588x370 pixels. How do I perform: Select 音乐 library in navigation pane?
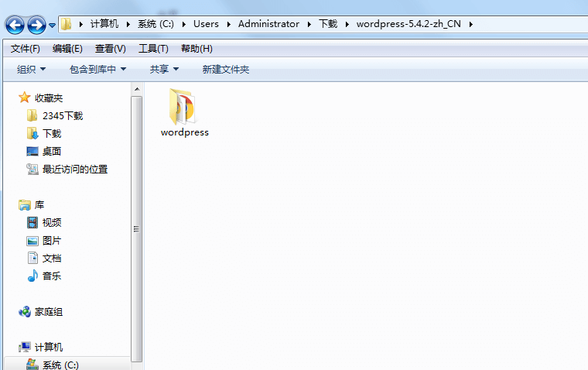pos(52,276)
